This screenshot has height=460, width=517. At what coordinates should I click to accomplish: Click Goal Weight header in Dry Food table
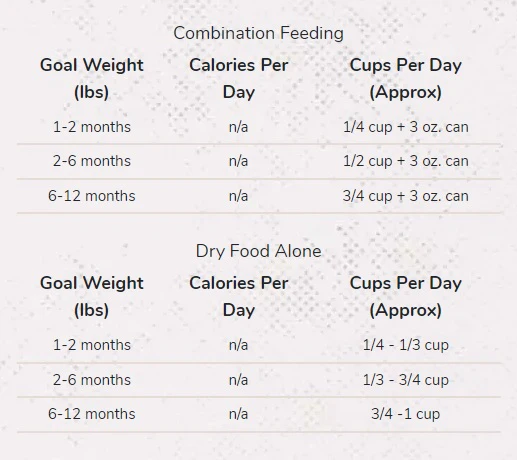pos(92,296)
